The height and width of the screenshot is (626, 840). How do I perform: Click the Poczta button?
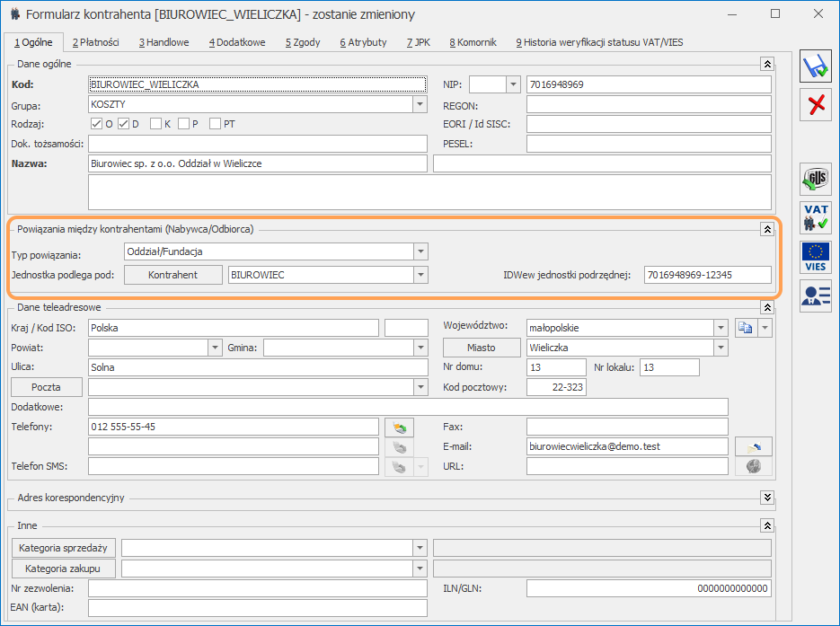tap(47, 386)
